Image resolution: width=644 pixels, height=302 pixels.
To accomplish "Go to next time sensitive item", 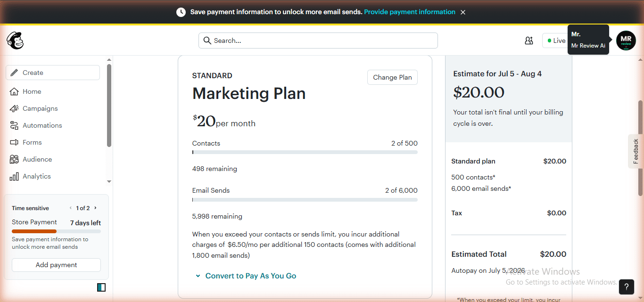I will (x=95, y=208).
